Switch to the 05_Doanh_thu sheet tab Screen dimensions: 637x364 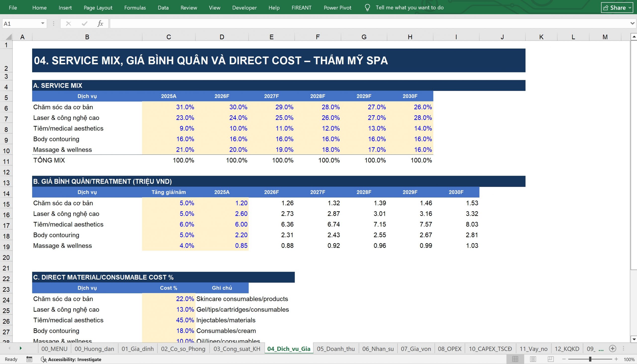tap(336, 349)
